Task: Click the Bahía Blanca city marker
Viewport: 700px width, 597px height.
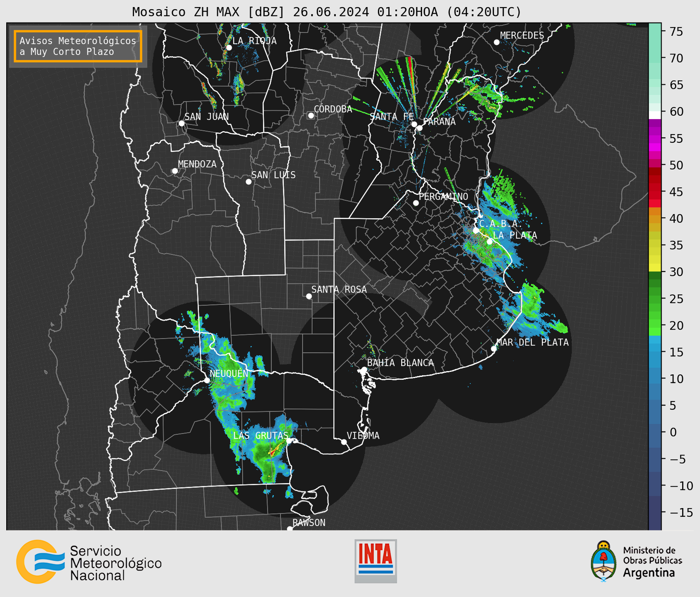Action: coord(364,369)
